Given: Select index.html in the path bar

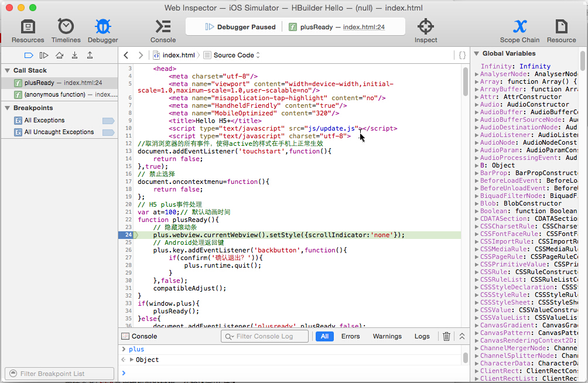Looking at the screenshot, I should pos(175,55).
